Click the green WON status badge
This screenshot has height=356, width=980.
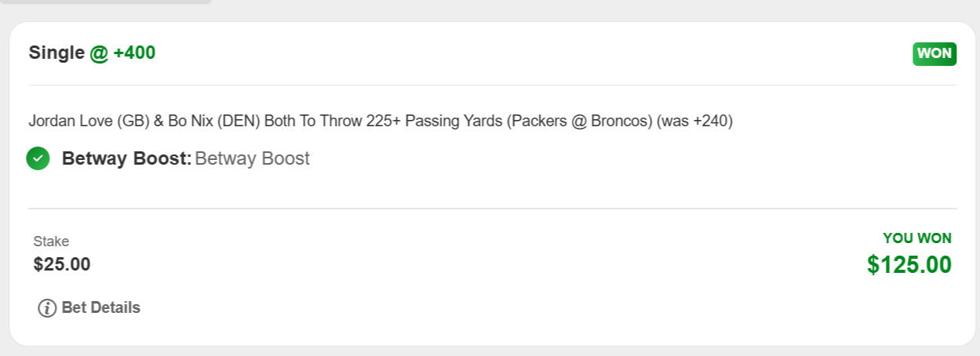point(934,54)
